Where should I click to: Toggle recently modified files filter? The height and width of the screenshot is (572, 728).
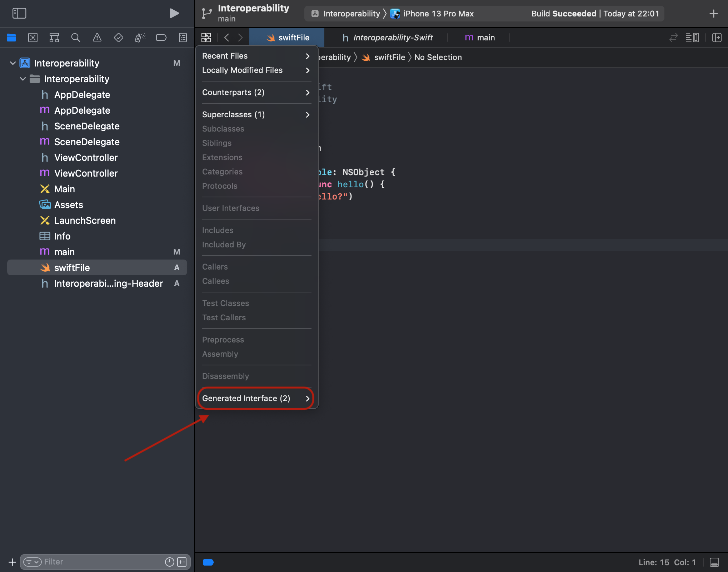coord(170,562)
